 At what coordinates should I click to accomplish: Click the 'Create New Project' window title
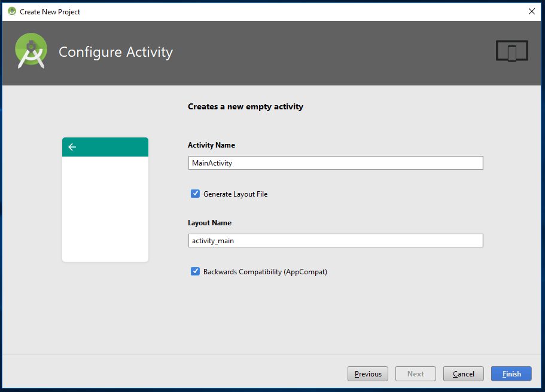point(50,12)
